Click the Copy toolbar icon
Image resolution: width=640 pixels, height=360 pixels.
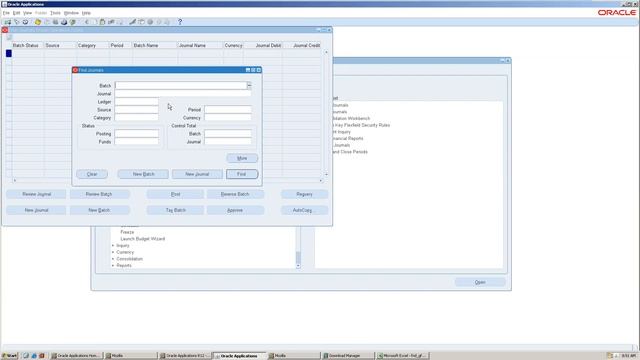pyautogui.click(x=94, y=22)
